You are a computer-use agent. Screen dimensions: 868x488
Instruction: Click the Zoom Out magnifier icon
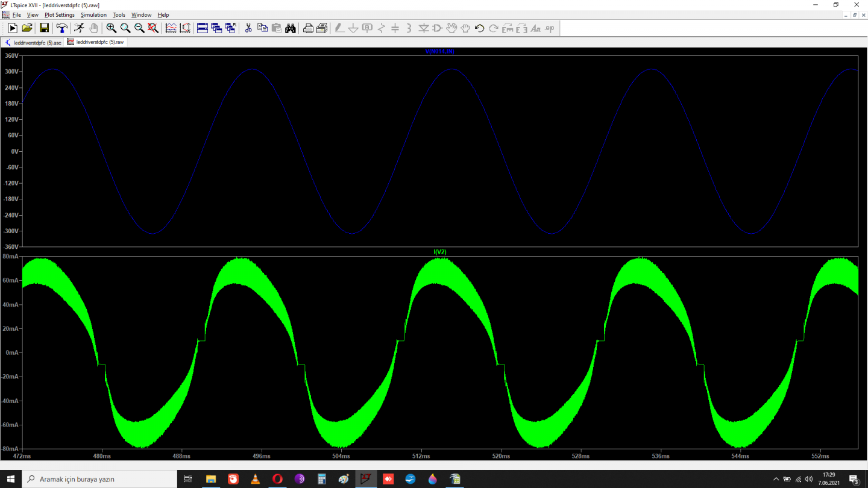click(139, 28)
